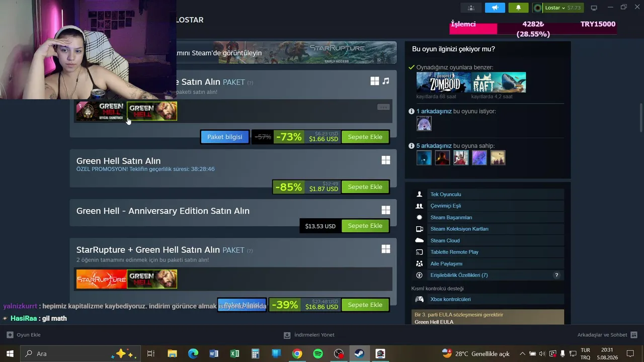
Task: Open the blue announcements megaphone button
Action: click(495, 8)
